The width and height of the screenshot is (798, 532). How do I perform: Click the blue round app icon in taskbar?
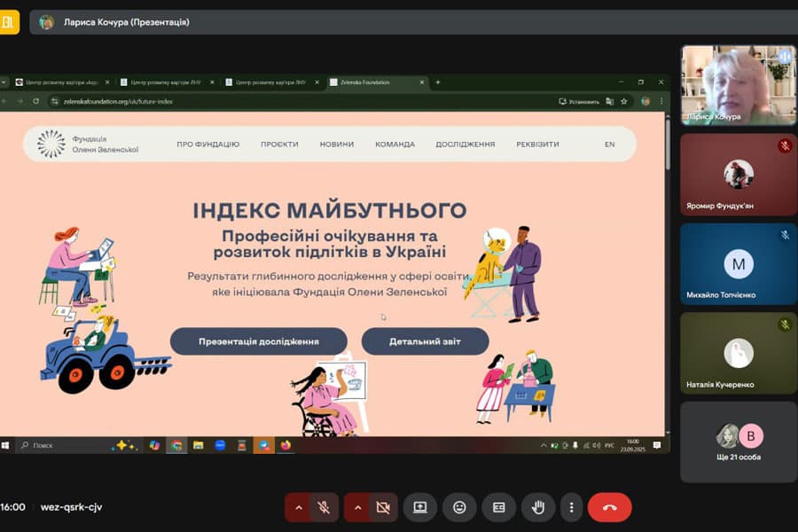(221, 445)
